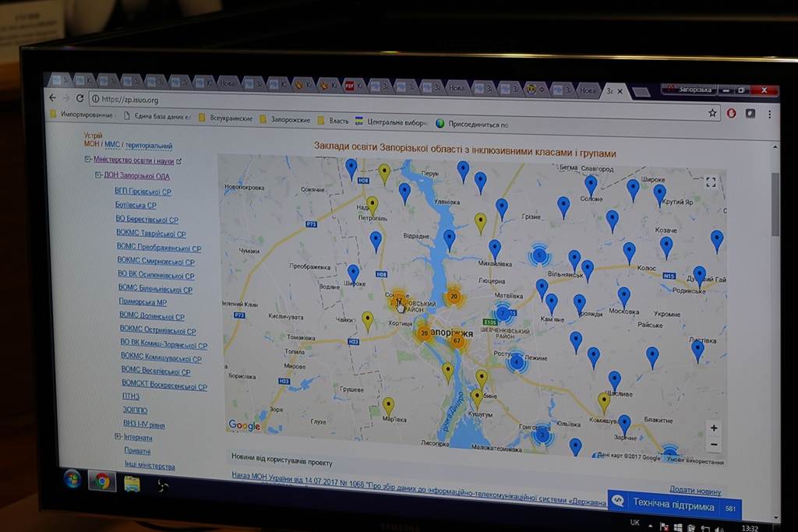
Task: Open ЗОІППО link
Action: pos(135,410)
